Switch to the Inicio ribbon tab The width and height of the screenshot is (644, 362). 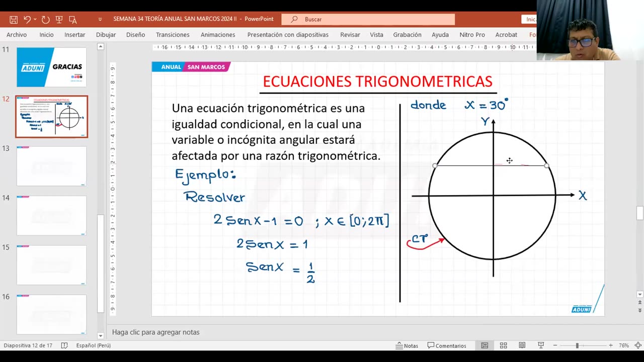[x=46, y=35]
